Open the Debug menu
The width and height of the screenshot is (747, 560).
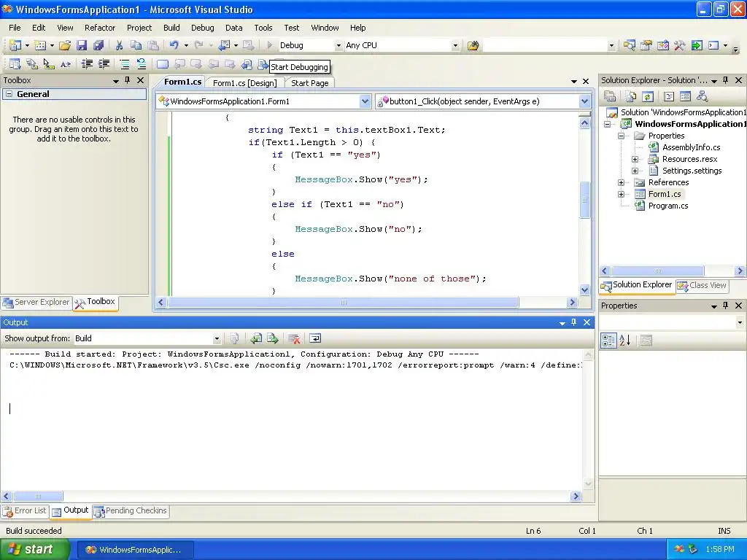coord(203,28)
